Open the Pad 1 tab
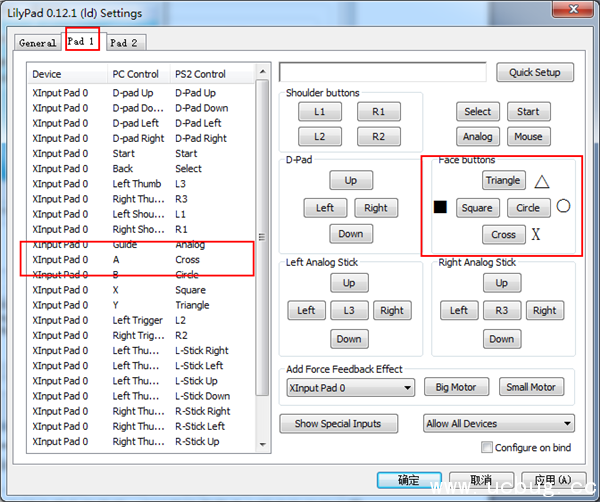Viewport: 600px width, 502px height. click(82, 41)
